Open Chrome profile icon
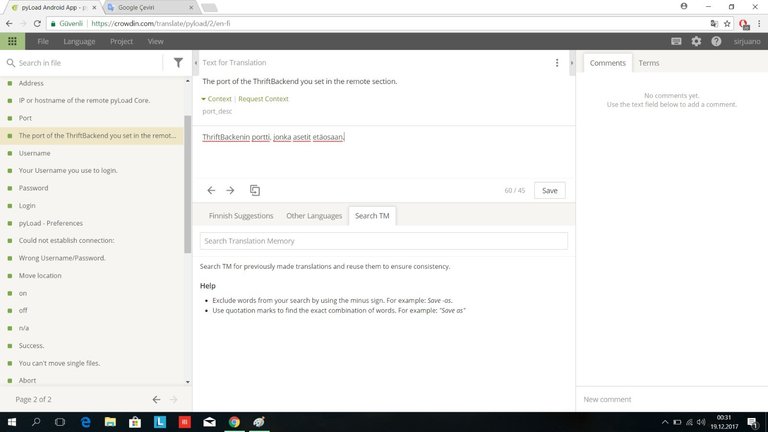Screen dimensions: 768x432 click(684, 6)
